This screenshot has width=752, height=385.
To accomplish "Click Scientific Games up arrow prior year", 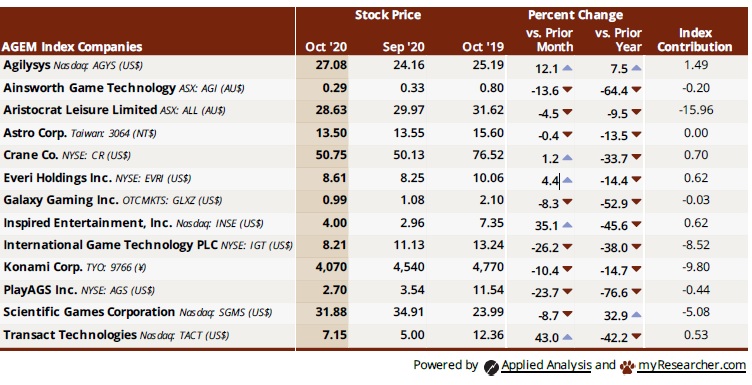I will tap(636, 315).
